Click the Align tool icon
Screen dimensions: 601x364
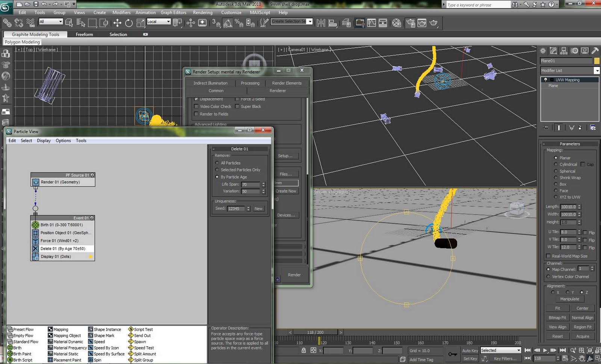(332, 23)
